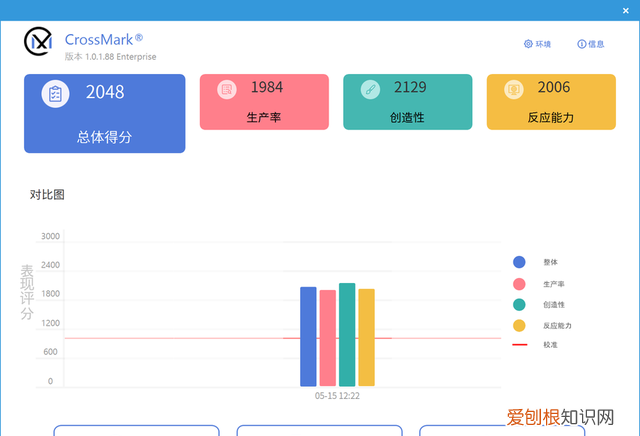The height and width of the screenshot is (436, 640).
Task: Click the teal creativity bar in chart
Action: pos(347,334)
